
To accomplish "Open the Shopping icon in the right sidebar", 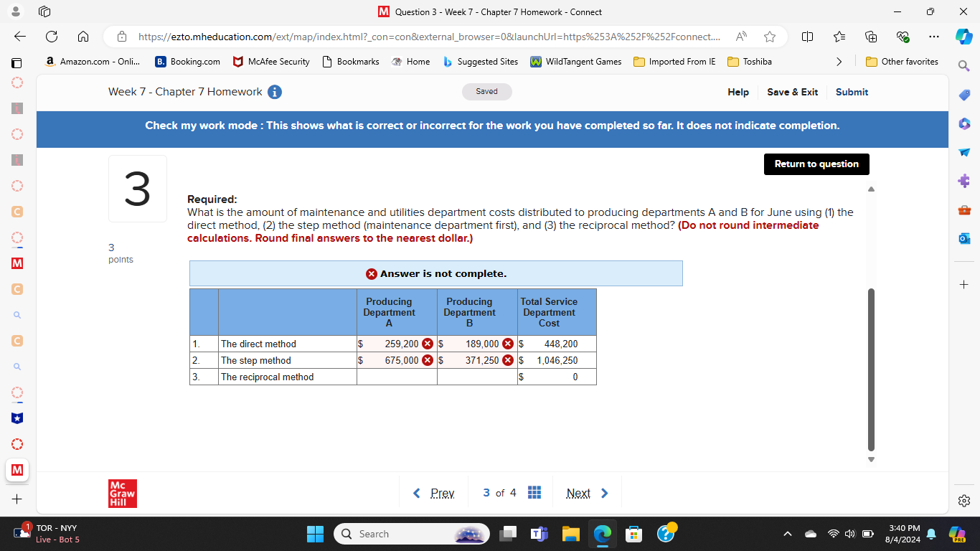I will pyautogui.click(x=963, y=94).
